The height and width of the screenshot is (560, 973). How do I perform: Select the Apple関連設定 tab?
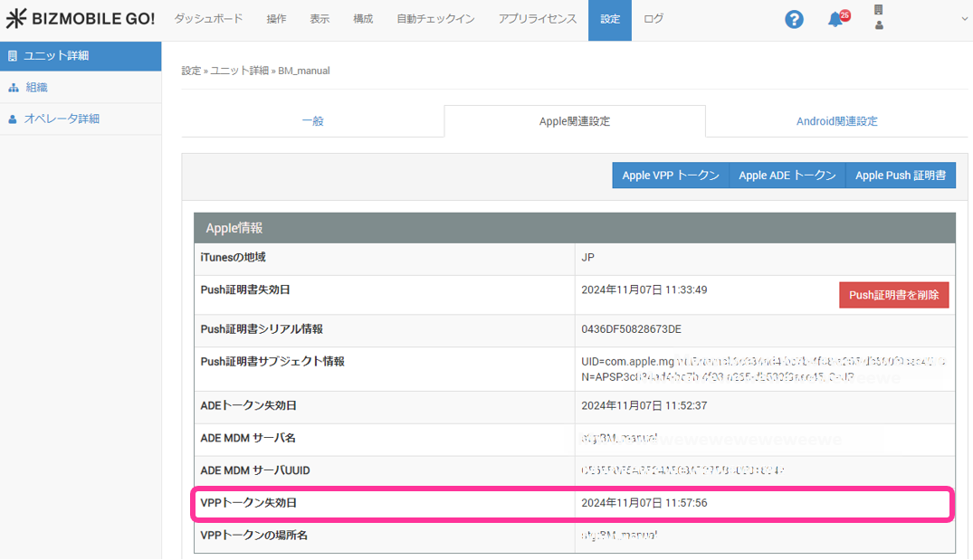(574, 121)
